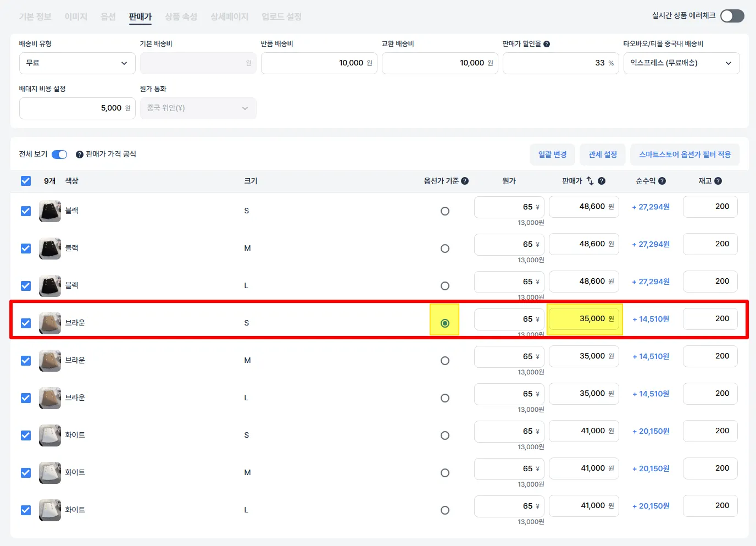The height and width of the screenshot is (546, 756).
Task: Switch to the 판매가 tab
Action: tap(140, 17)
